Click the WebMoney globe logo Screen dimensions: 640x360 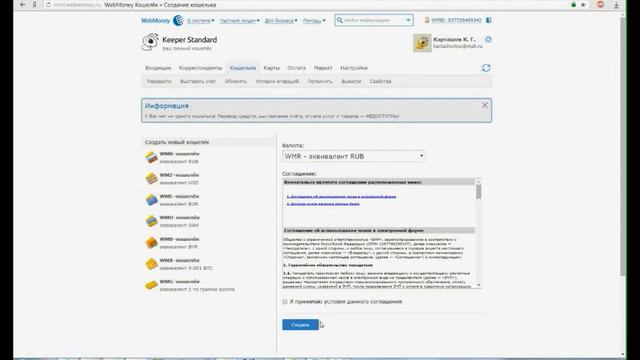click(x=178, y=20)
